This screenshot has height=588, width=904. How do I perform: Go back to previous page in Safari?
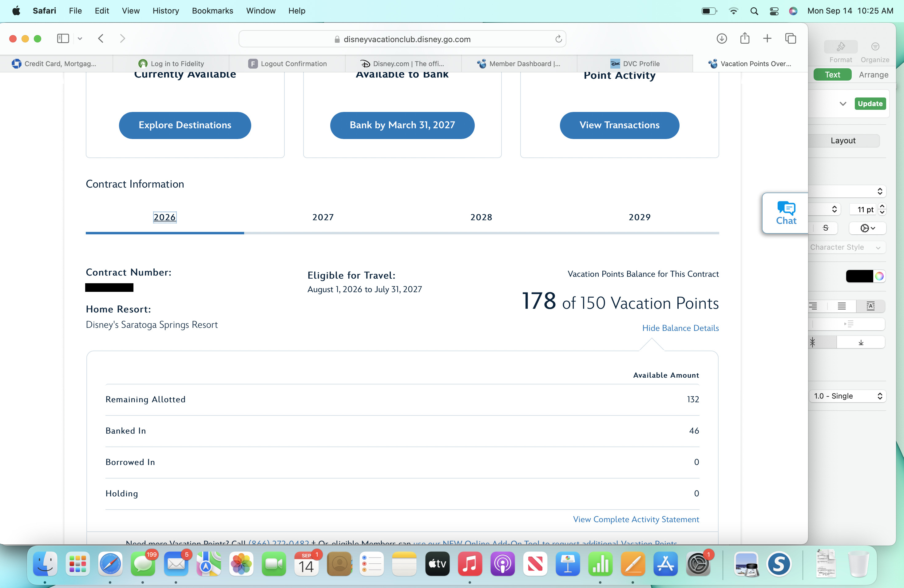tap(101, 38)
